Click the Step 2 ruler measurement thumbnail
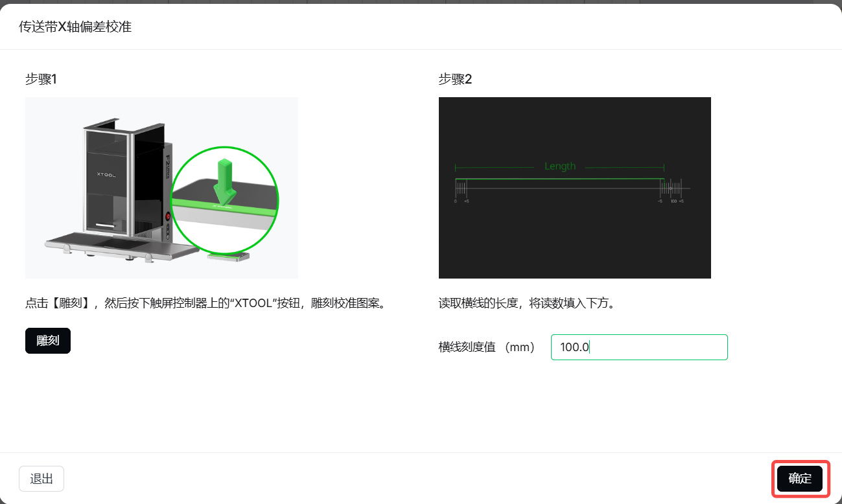This screenshot has width=842, height=504. tap(574, 187)
